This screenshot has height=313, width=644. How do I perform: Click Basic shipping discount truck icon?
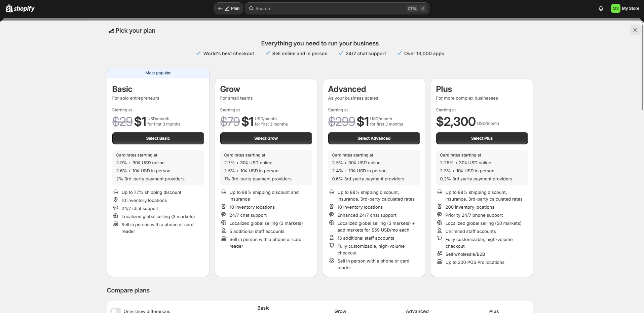pos(116,192)
